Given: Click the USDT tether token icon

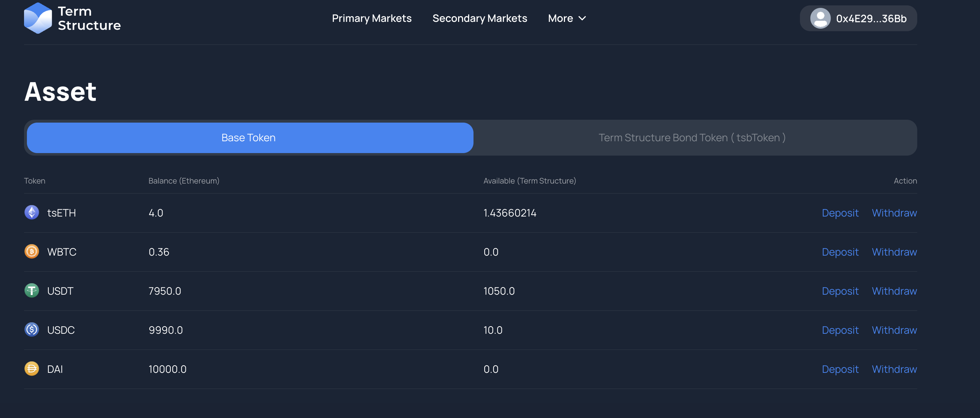Looking at the screenshot, I should [32, 291].
